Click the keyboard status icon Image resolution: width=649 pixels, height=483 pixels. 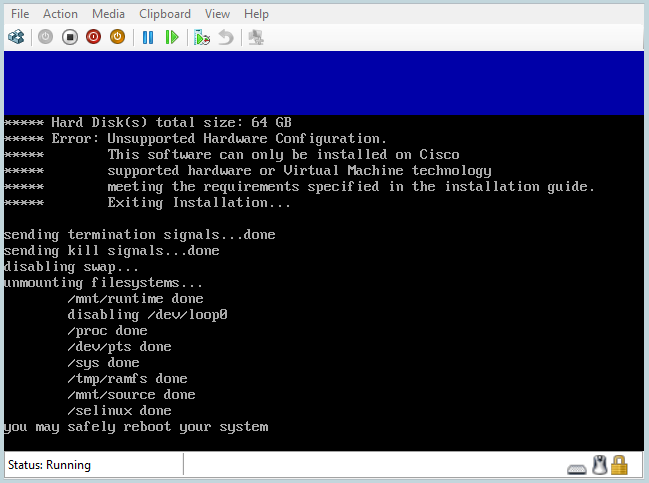click(x=577, y=469)
